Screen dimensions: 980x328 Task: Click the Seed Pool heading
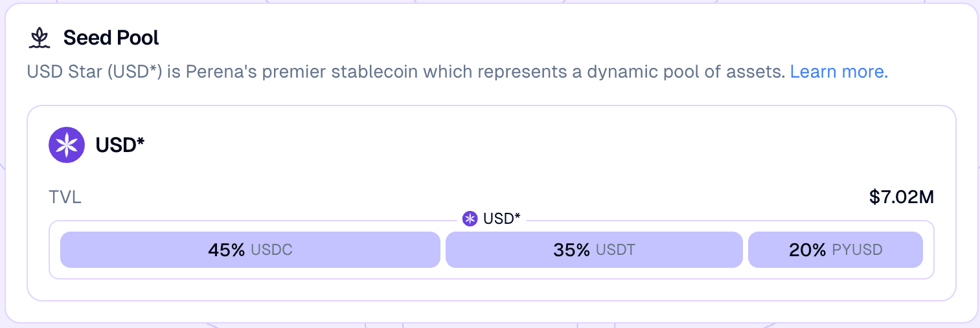(111, 38)
